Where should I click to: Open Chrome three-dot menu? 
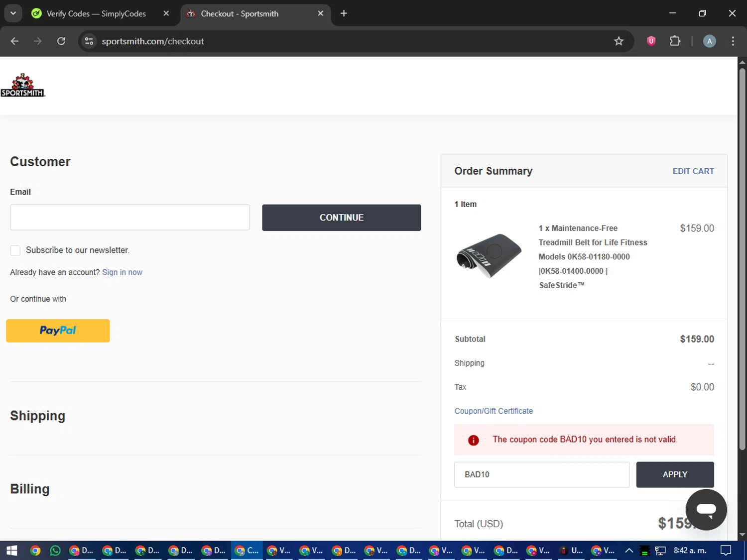click(733, 41)
